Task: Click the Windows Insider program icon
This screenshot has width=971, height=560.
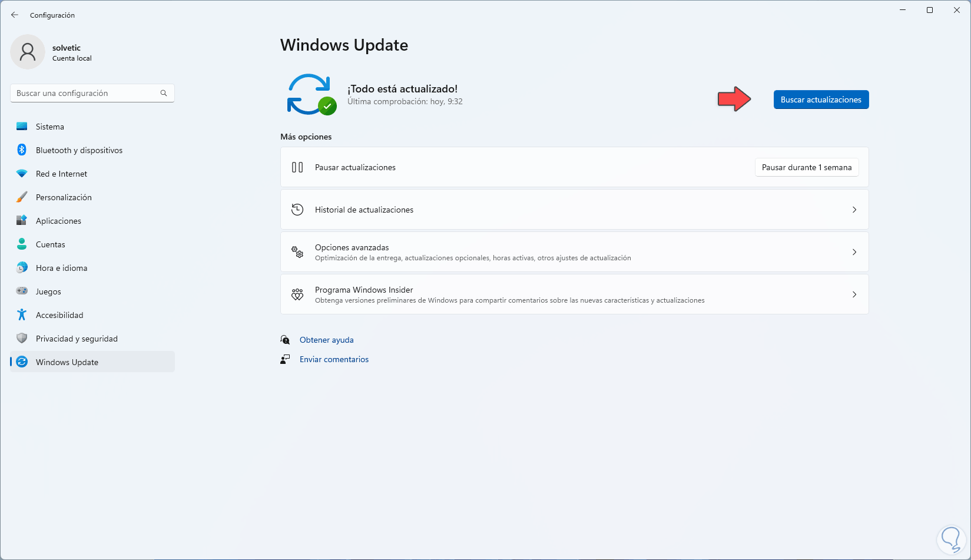Action: point(297,294)
